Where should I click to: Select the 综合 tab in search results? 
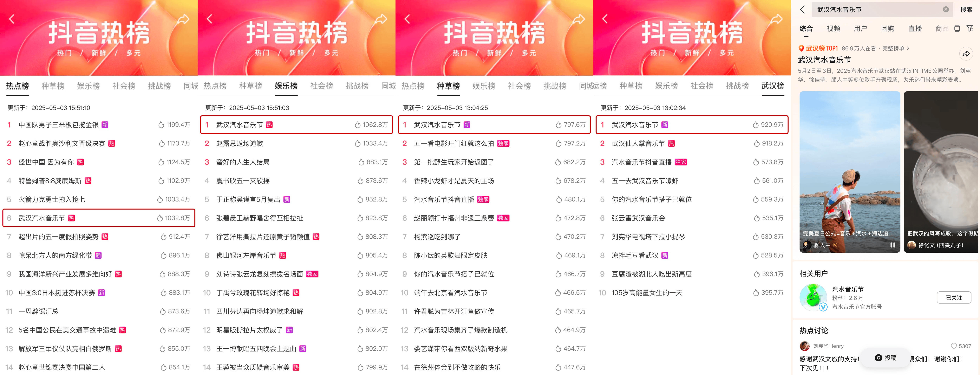[x=806, y=29]
